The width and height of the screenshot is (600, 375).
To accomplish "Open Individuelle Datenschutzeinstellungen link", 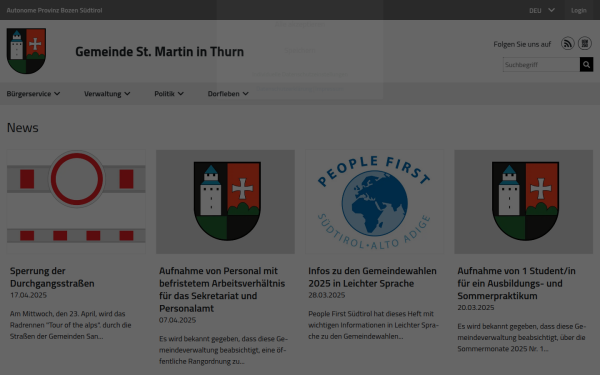I will tap(299, 74).
